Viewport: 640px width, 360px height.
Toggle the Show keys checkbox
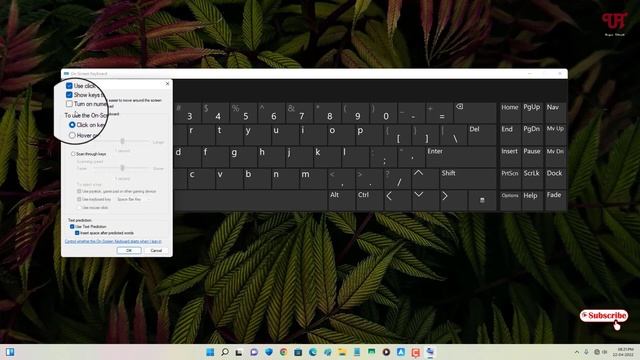coord(69,95)
